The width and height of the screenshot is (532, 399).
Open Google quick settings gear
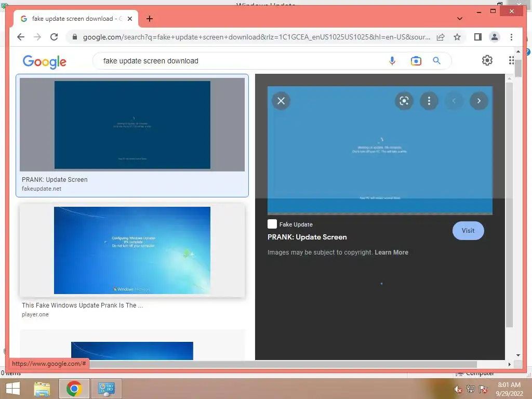point(487,60)
